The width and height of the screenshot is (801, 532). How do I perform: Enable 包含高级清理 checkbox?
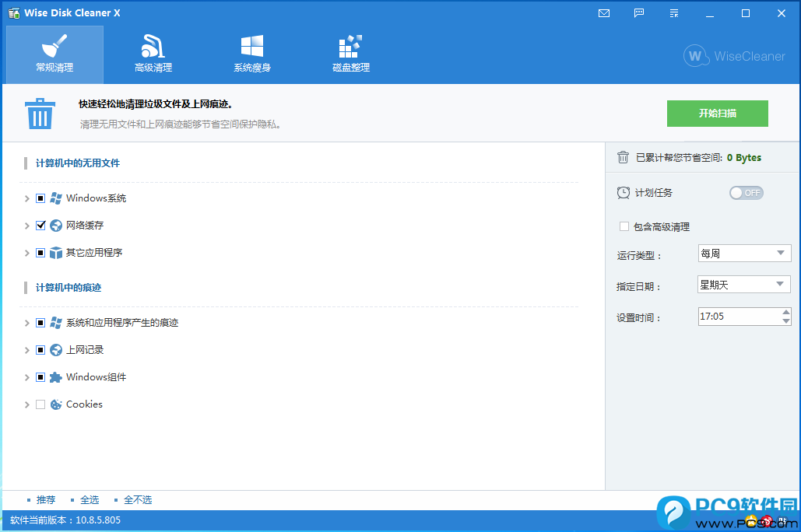624,226
